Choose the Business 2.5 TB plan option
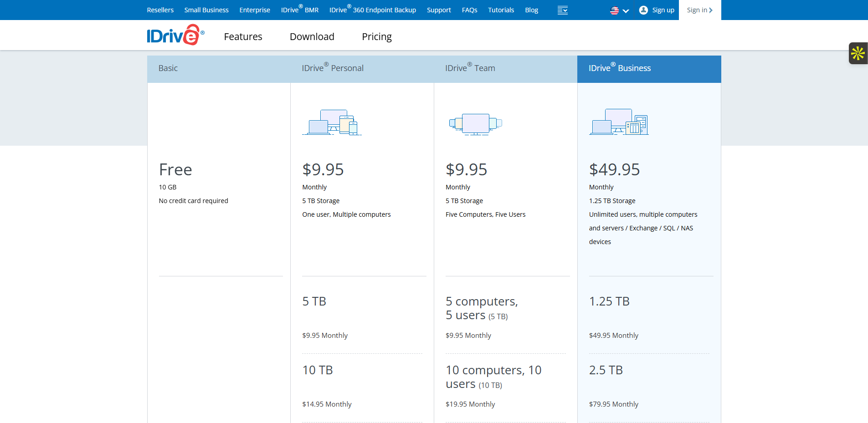 tap(606, 370)
